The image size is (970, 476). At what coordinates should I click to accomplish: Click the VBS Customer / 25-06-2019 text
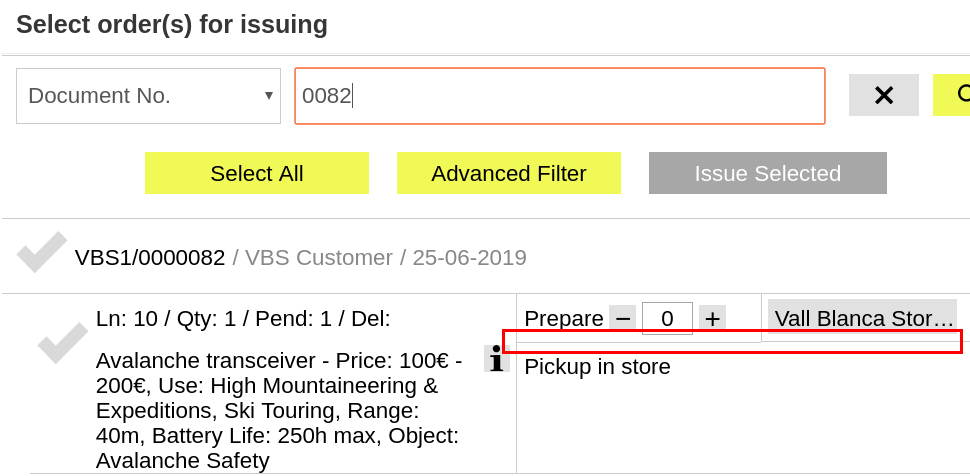(x=380, y=258)
